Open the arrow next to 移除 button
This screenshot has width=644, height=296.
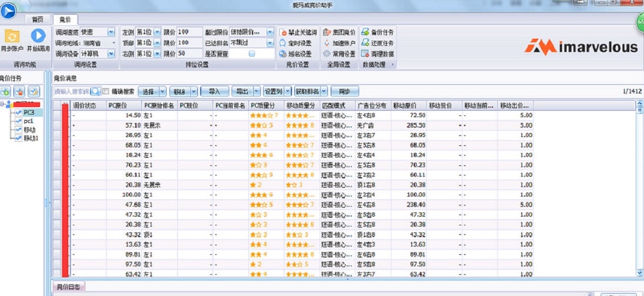(194, 91)
